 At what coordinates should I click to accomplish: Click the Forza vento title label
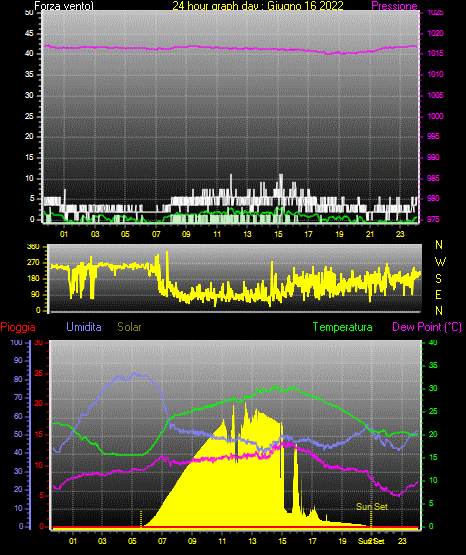(64, 6)
